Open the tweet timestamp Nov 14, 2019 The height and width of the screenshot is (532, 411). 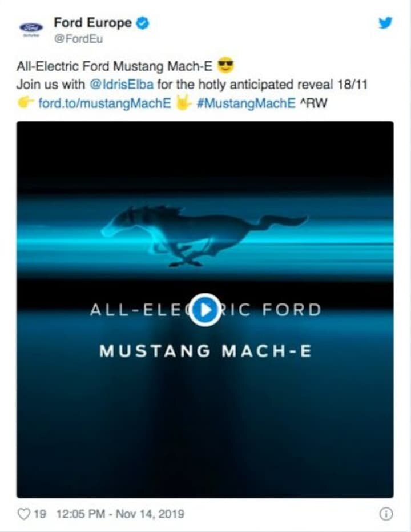[x=120, y=514]
